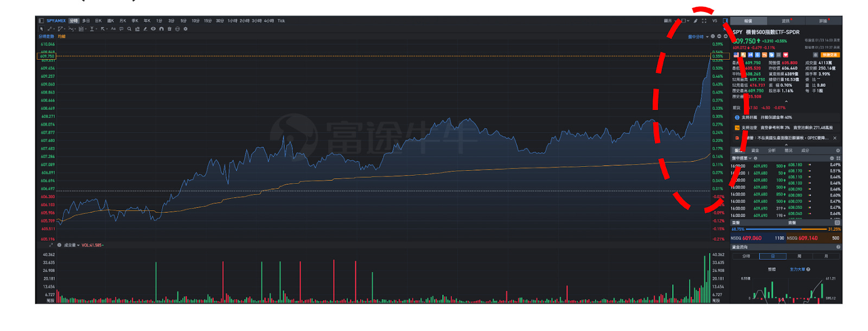Open chart drawing settings gear
The width and height of the screenshot is (868, 331).
186,29
